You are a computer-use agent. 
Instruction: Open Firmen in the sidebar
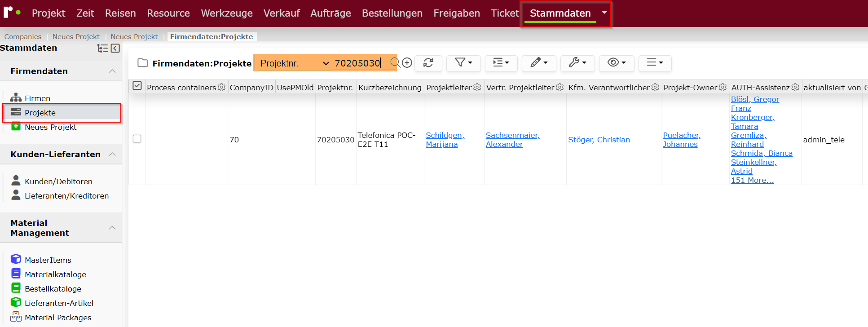(37, 98)
